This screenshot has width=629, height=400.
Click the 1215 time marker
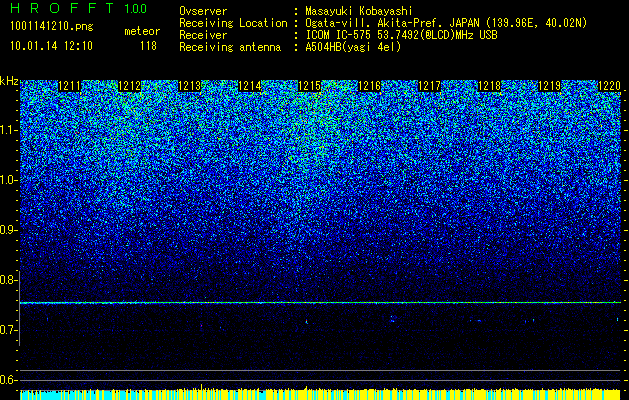(310, 86)
